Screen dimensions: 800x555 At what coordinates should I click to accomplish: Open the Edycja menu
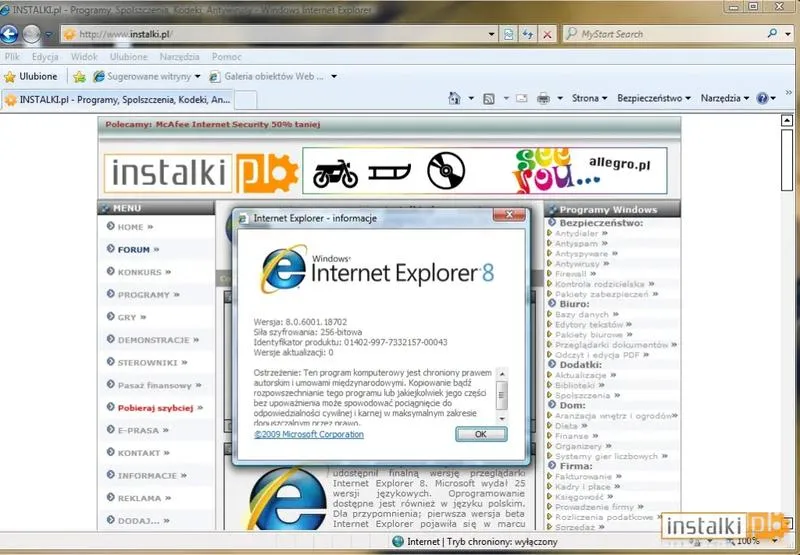point(45,57)
